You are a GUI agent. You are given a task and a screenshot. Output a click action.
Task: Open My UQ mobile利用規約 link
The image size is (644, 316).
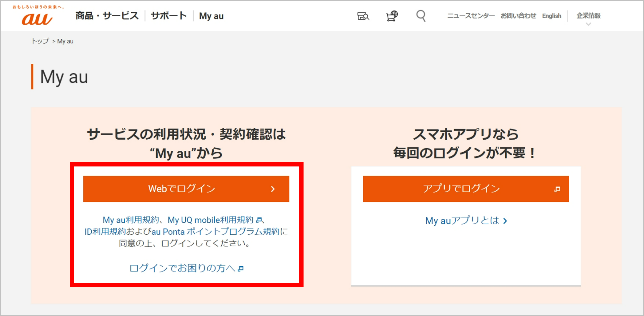pos(211,220)
